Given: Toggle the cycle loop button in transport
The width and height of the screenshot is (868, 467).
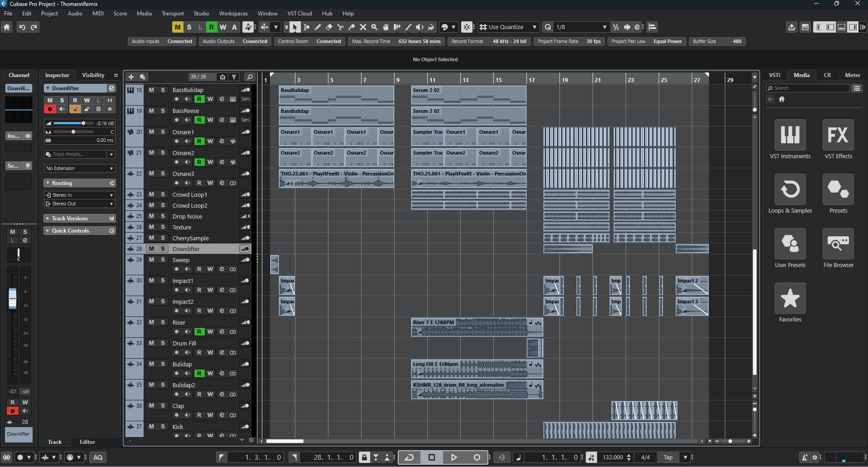Looking at the screenshot, I should pos(409,457).
